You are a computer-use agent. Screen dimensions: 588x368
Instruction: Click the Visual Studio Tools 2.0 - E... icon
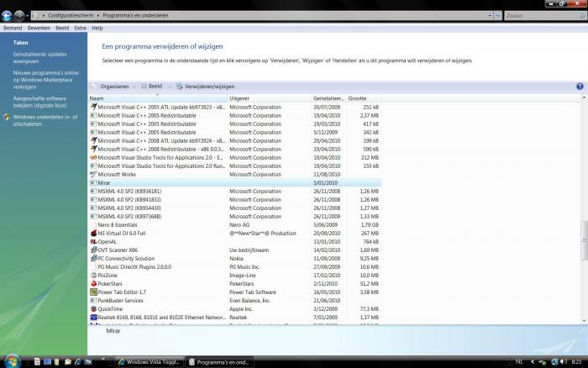[x=94, y=158]
